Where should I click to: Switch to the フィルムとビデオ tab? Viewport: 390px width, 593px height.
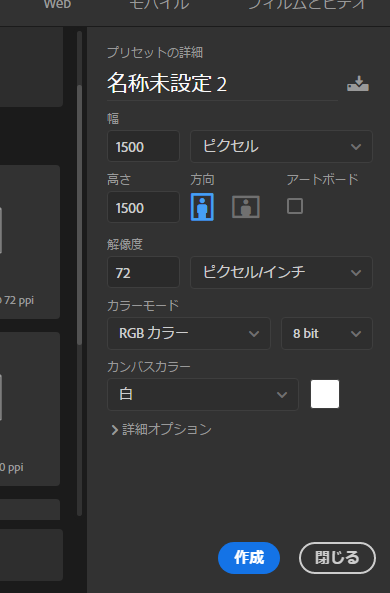pos(307,5)
